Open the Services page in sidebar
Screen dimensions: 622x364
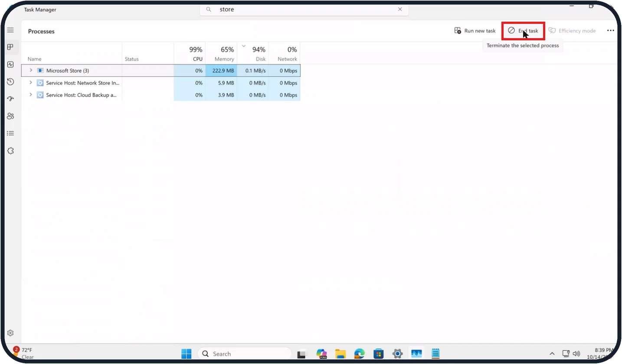tap(10, 151)
